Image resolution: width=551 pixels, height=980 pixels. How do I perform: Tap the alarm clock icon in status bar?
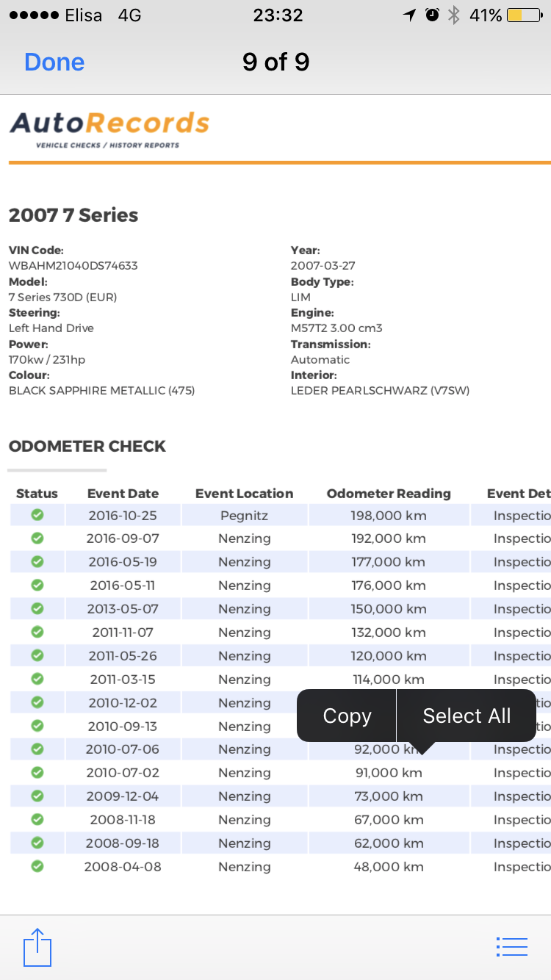[x=433, y=15]
